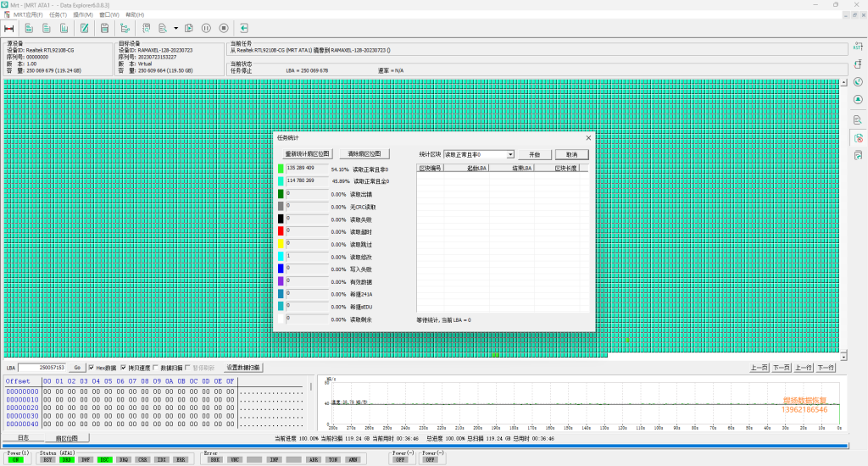This screenshot has width=868, height=466.
Task: Click the floppy disk save icon
Action: (x=104, y=28)
